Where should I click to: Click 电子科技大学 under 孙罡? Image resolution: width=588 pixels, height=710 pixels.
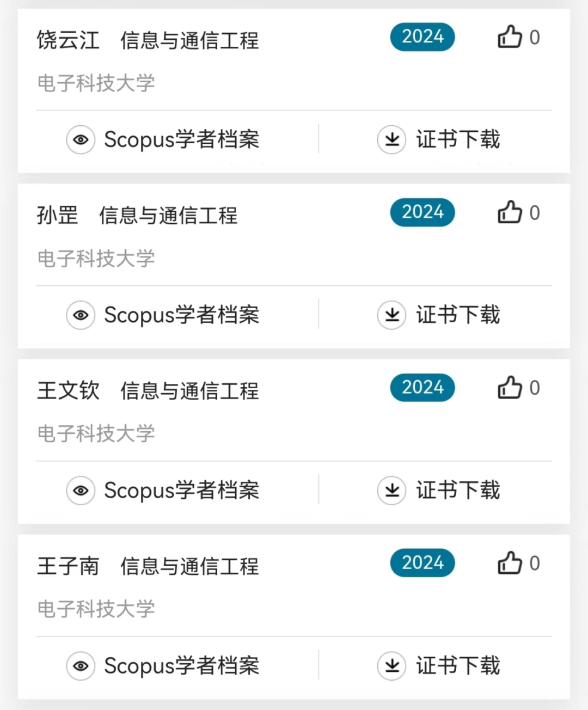pyautogui.click(x=96, y=258)
